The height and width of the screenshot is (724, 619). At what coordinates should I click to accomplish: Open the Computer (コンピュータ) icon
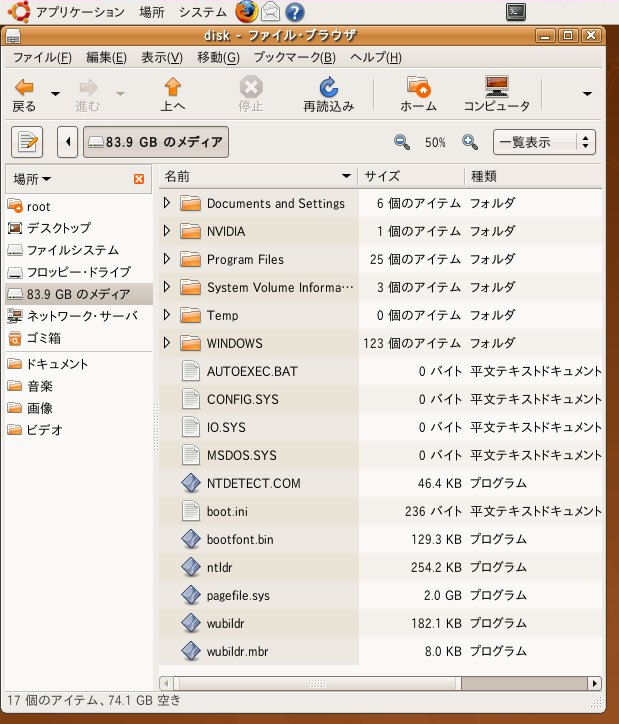click(497, 87)
